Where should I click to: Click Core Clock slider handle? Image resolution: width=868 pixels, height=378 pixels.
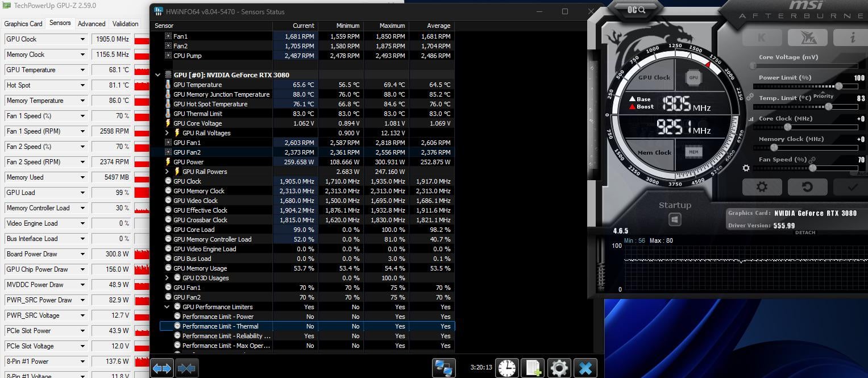787,127
